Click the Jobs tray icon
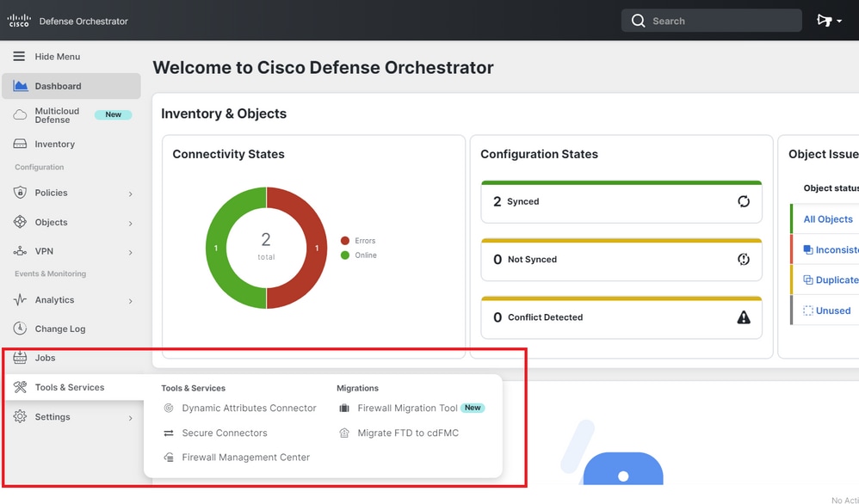The width and height of the screenshot is (859, 504). (x=20, y=357)
